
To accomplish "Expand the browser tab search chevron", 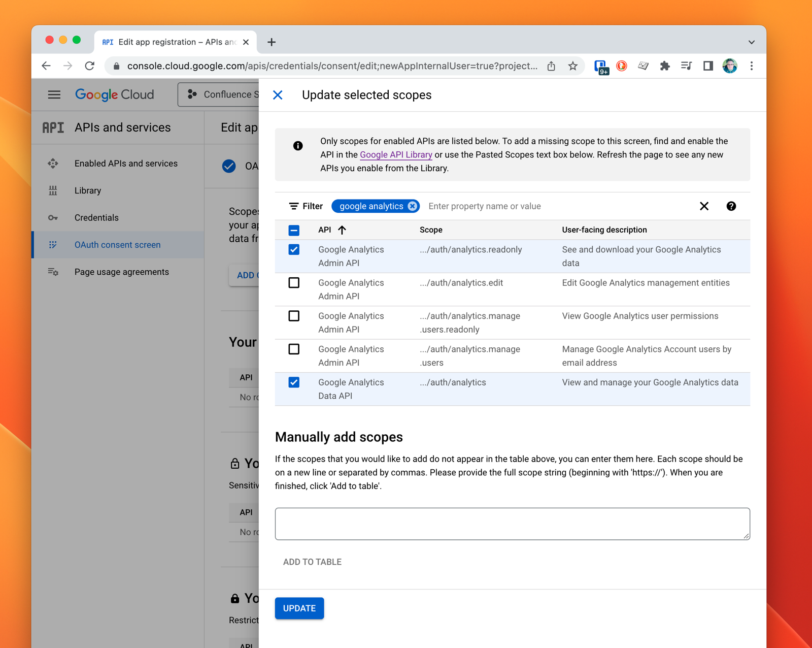I will 751,42.
